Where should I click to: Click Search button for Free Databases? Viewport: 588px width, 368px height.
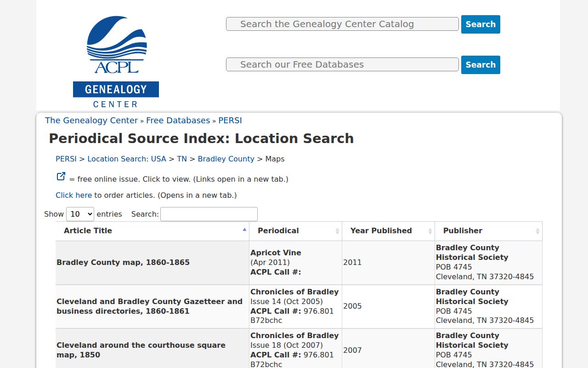coord(481,65)
